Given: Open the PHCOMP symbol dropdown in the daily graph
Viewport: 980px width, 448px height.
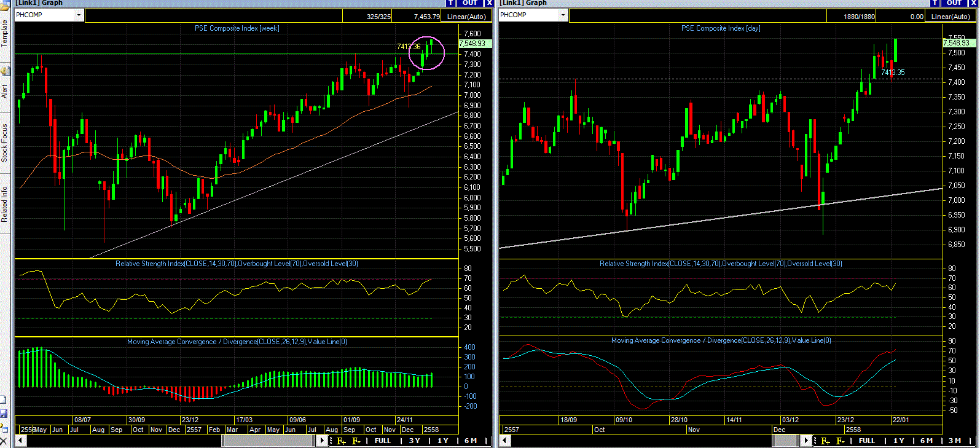Looking at the screenshot, I should [x=563, y=15].
